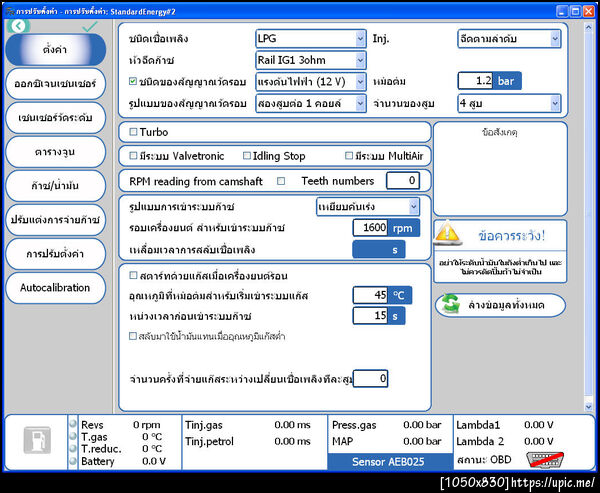Open the Autocalibration sidebar tab

55,288
